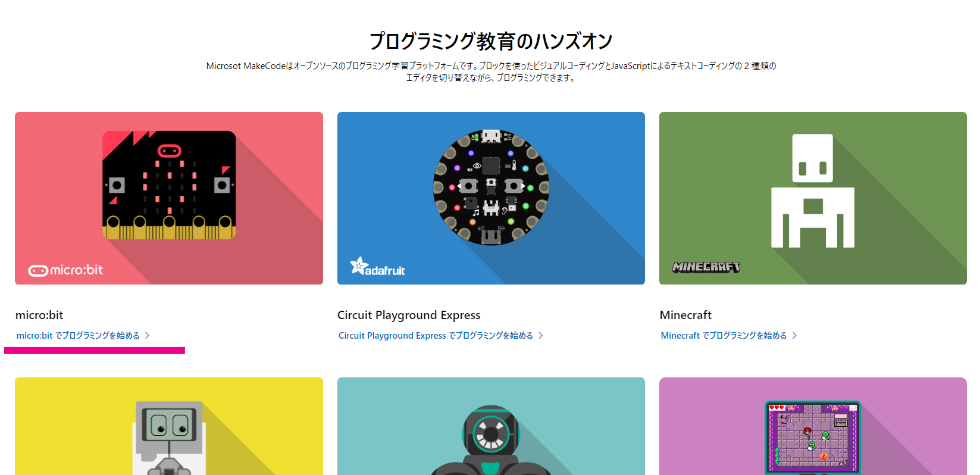Select the 'micro:bit' card title
The width and height of the screenshot is (980, 475).
(39, 315)
